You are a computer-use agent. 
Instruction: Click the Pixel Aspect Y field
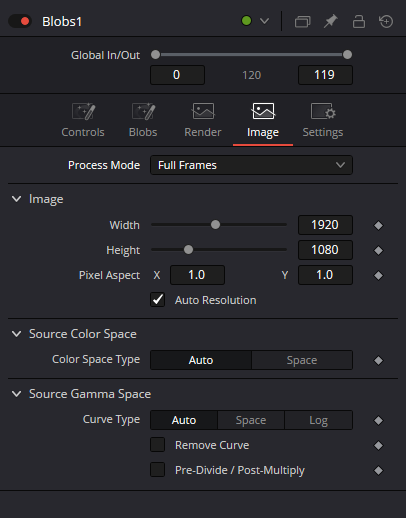point(325,275)
